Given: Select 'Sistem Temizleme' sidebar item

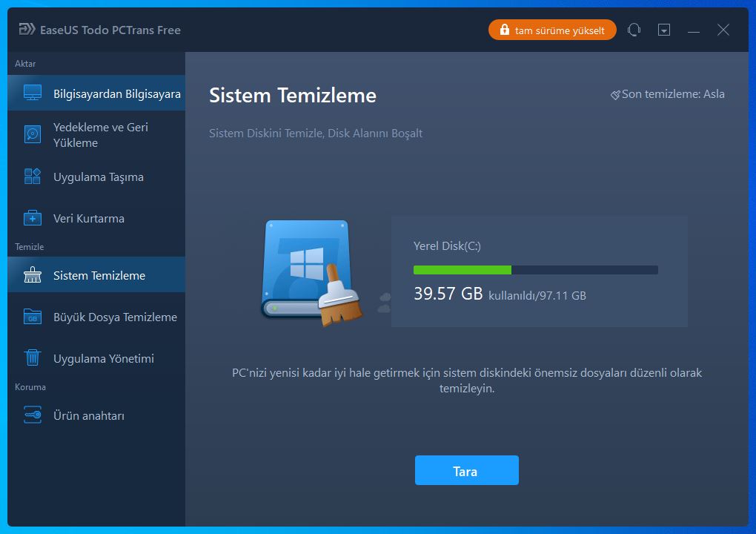Looking at the screenshot, I should pyautogui.click(x=96, y=275).
